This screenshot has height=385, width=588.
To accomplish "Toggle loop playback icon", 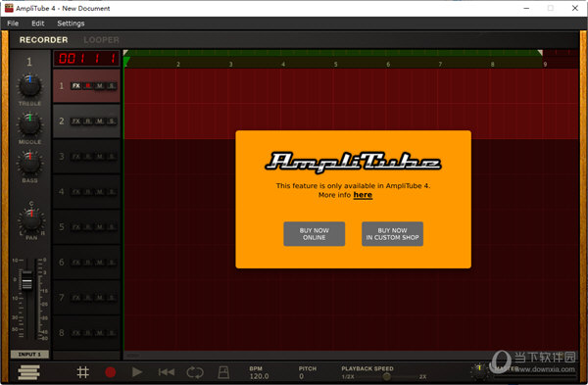I will [x=195, y=372].
